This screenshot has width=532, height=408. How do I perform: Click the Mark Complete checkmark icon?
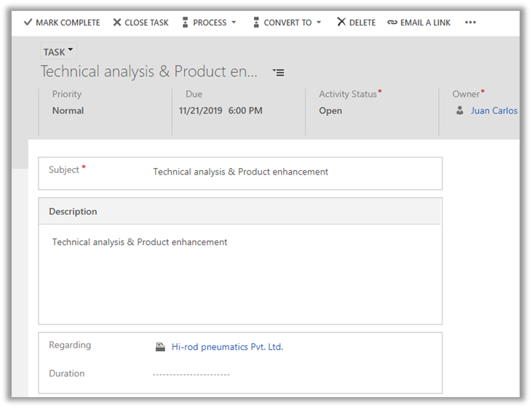[x=28, y=23]
